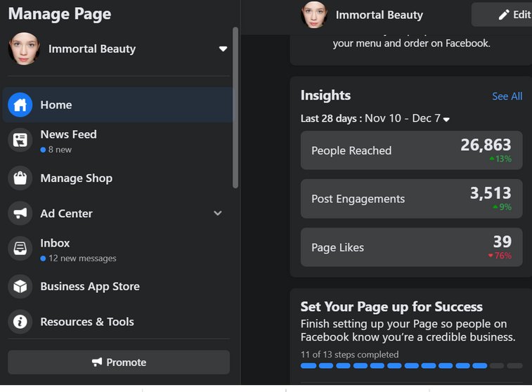Click the Home house icon
This screenshot has width=532, height=392.
pyautogui.click(x=20, y=105)
